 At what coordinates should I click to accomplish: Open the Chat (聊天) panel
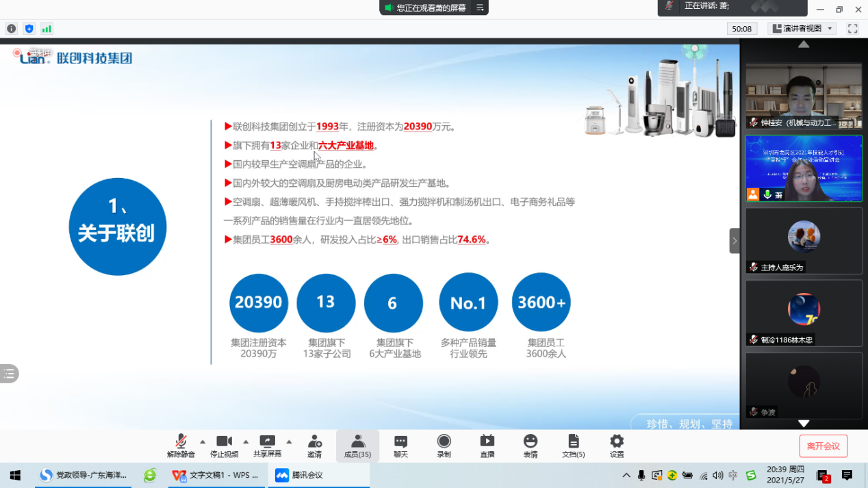click(x=400, y=446)
